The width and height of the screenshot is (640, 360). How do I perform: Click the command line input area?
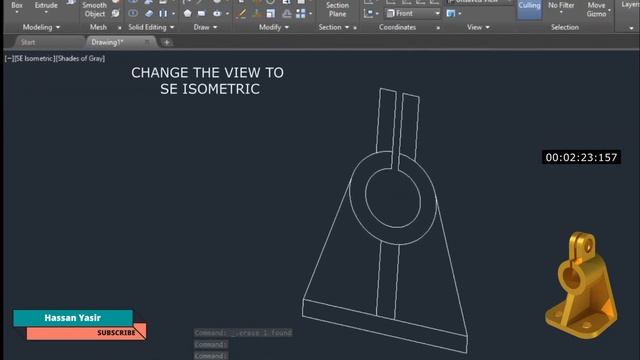[210, 355]
